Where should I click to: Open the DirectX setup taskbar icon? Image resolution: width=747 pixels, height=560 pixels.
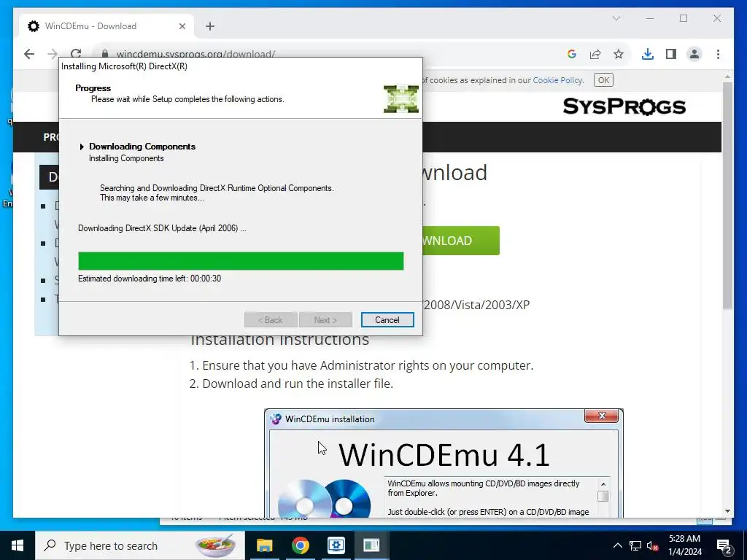tap(371, 545)
